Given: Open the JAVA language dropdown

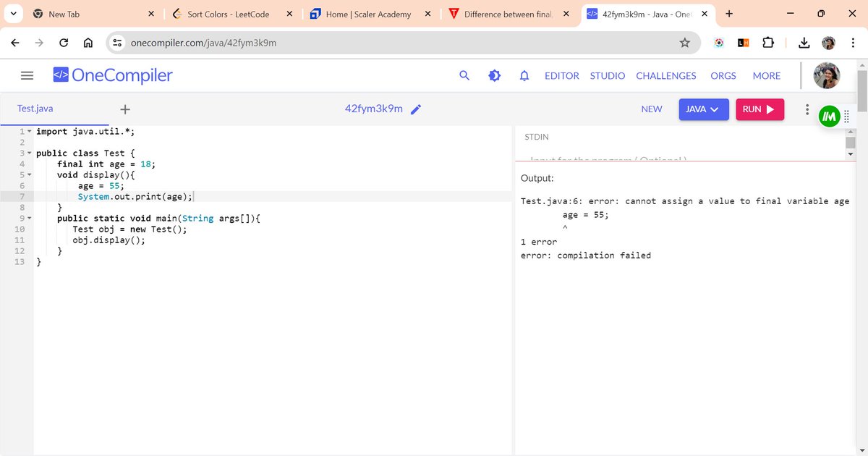Looking at the screenshot, I should (703, 109).
